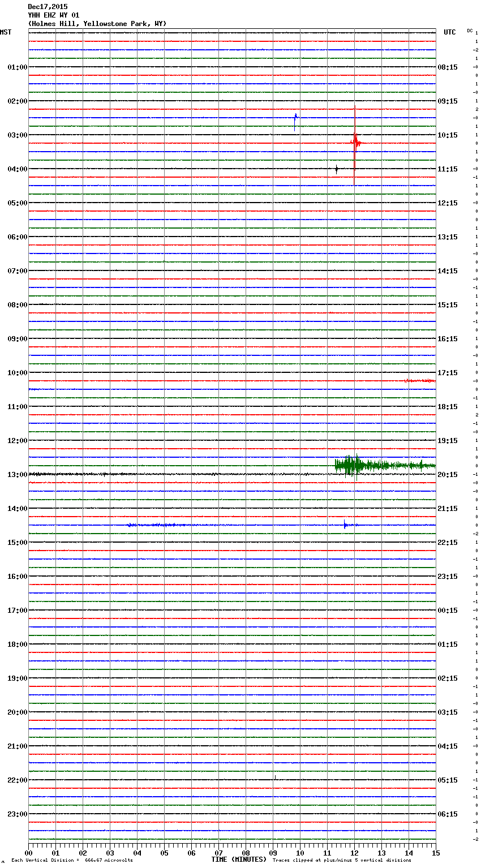Click the blue spike near minute 11.5 on the 14:30 trace

coord(345,525)
